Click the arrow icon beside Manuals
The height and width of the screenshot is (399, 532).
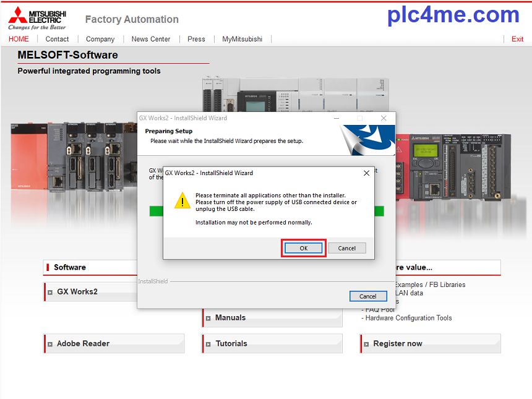pos(208,318)
